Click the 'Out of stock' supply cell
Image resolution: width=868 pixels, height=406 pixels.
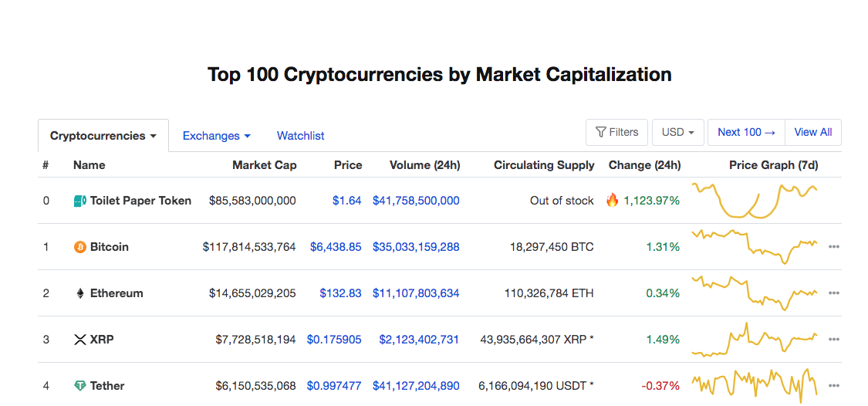click(x=562, y=201)
